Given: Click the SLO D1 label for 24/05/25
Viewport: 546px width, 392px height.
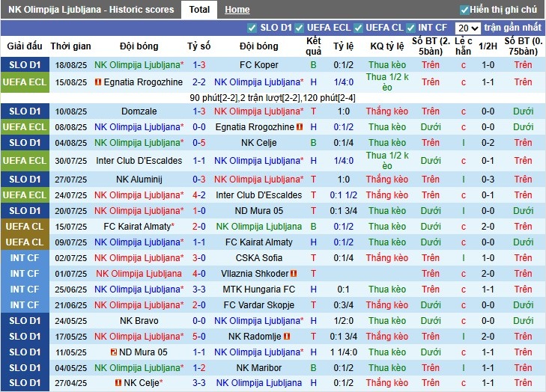Looking at the screenshot, I should point(25,321).
